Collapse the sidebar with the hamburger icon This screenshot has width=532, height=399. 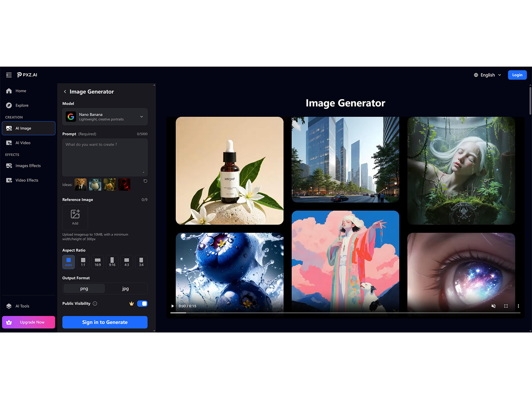(9, 75)
